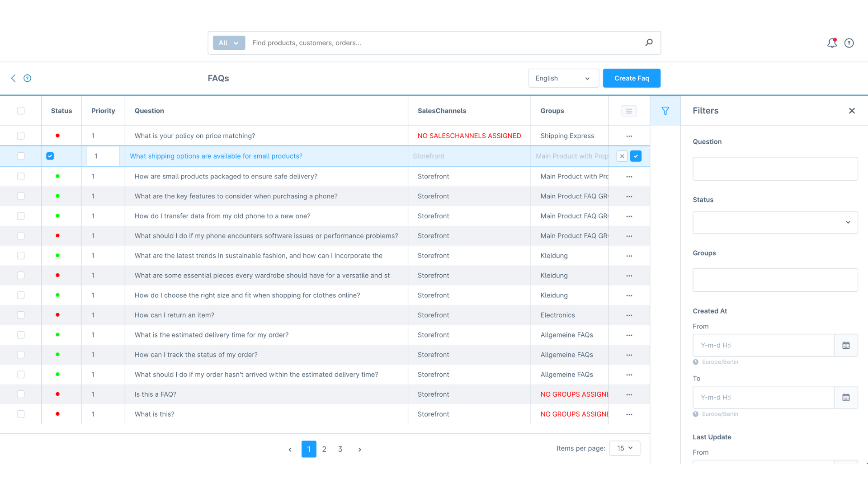This screenshot has width=868, height=488.
Task: Open actions menu for price matching row
Action: [629, 136]
